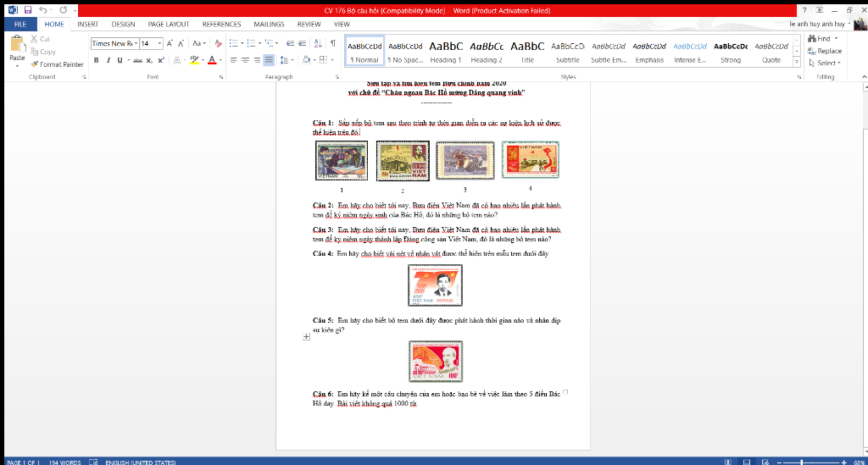Apply the red font color

coord(211,60)
